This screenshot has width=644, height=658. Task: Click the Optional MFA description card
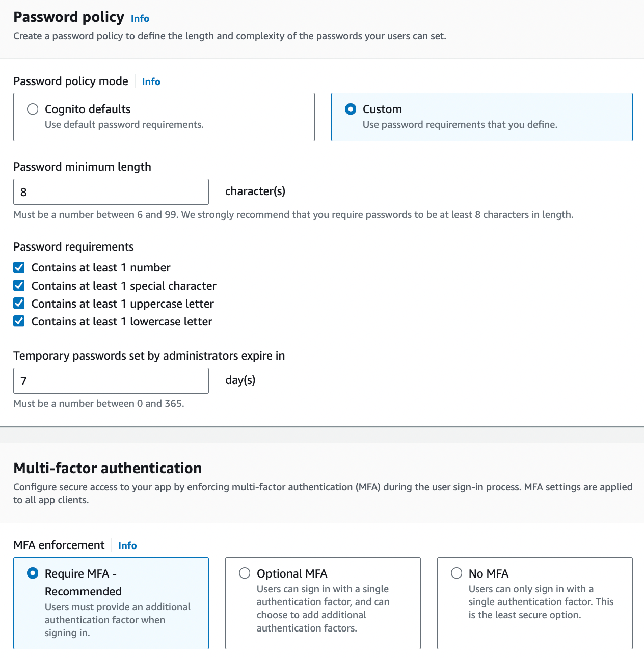pyautogui.click(x=323, y=603)
